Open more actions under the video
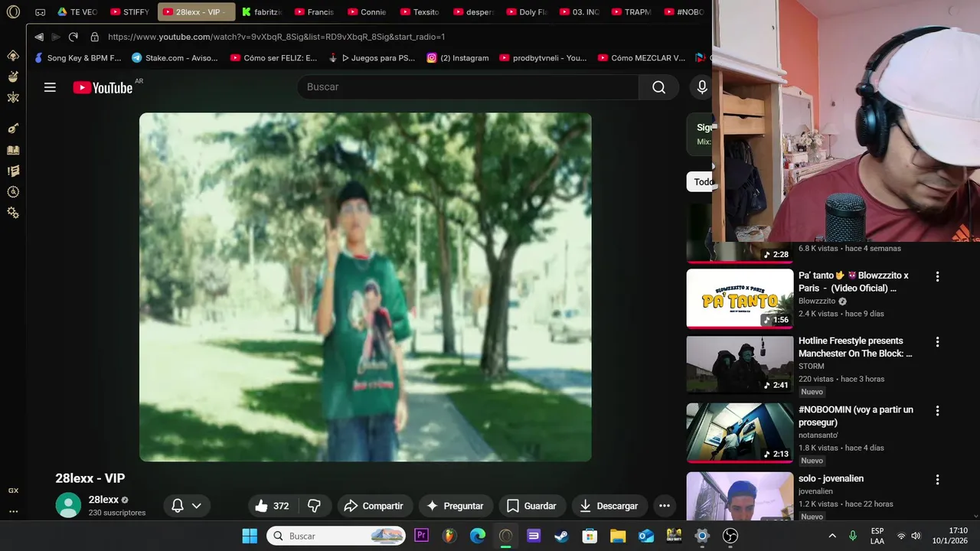Image resolution: width=980 pixels, height=551 pixels. (664, 506)
